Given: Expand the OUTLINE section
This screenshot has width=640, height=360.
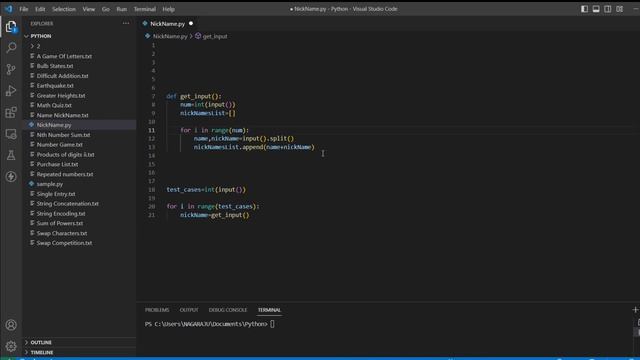Looking at the screenshot, I should [41, 342].
